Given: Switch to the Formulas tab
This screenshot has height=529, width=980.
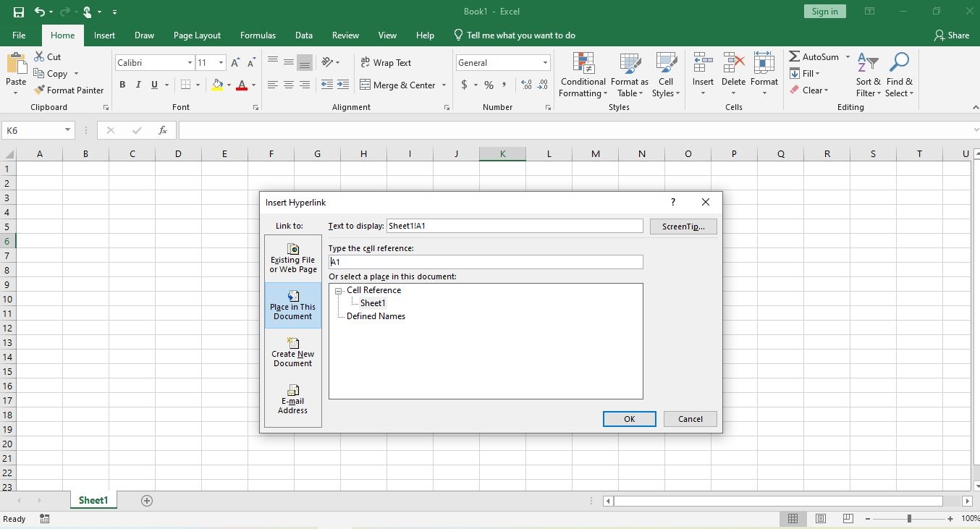Looking at the screenshot, I should (x=258, y=35).
